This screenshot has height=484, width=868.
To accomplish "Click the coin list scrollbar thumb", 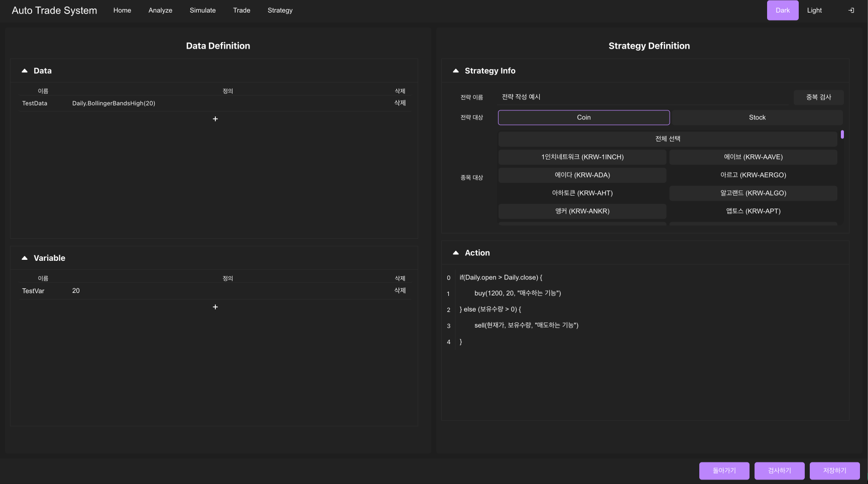I will click(x=842, y=134).
